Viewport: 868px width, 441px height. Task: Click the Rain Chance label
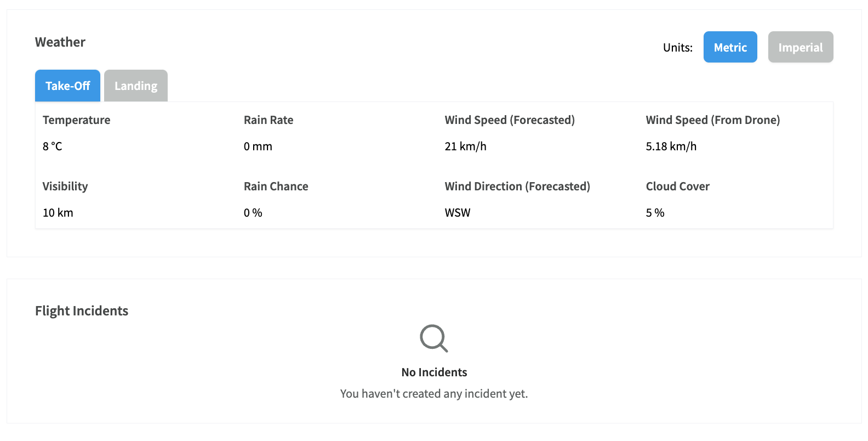[276, 186]
